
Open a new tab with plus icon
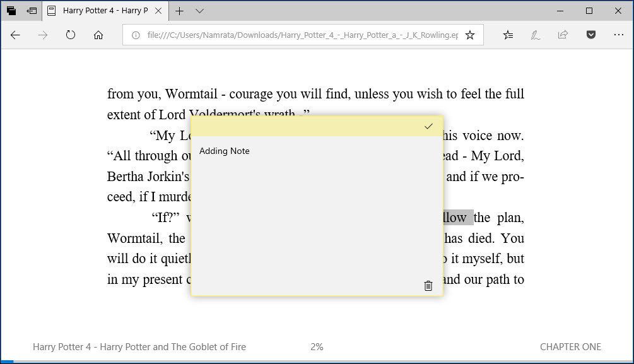(179, 11)
